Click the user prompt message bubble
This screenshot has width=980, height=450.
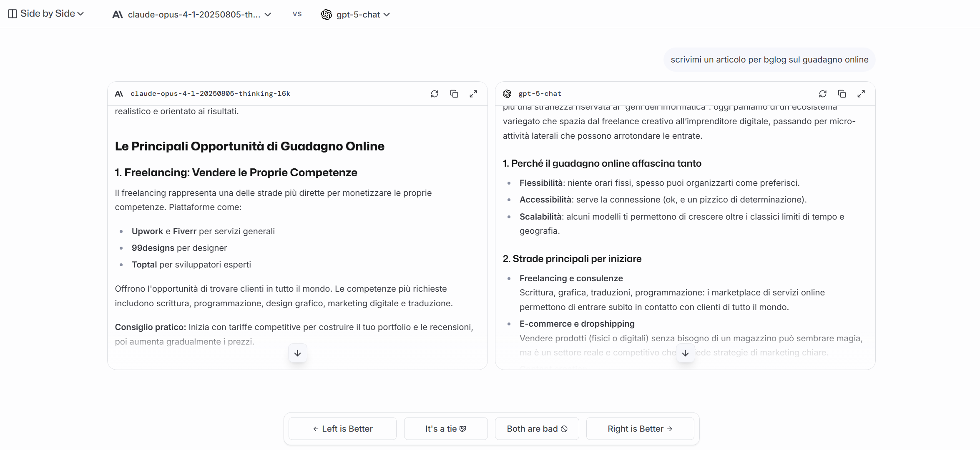pyautogui.click(x=769, y=60)
